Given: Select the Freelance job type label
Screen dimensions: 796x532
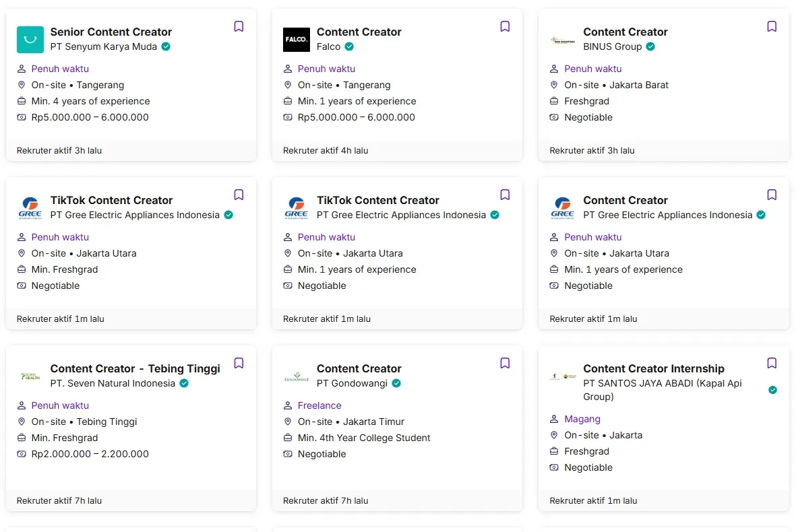Looking at the screenshot, I should point(319,405).
